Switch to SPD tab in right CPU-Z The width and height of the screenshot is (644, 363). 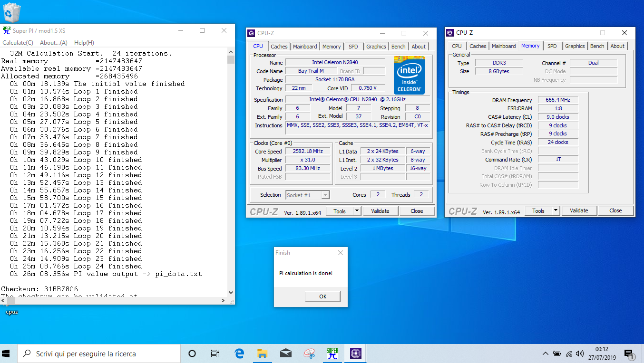point(552,46)
